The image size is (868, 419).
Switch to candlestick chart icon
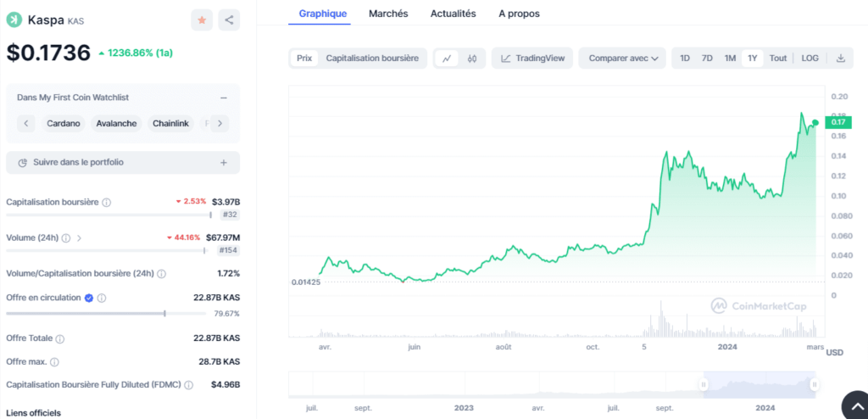pyautogui.click(x=472, y=59)
